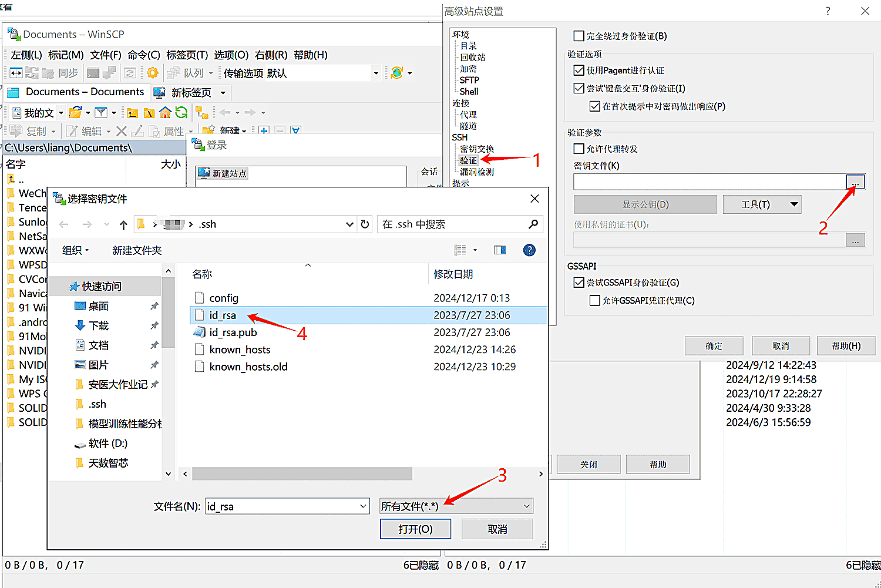Click the orange gear preferences icon in WinSCP toolbar
Image resolution: width=881 pixels, height=588 pixels.
(x=153, y=73)
